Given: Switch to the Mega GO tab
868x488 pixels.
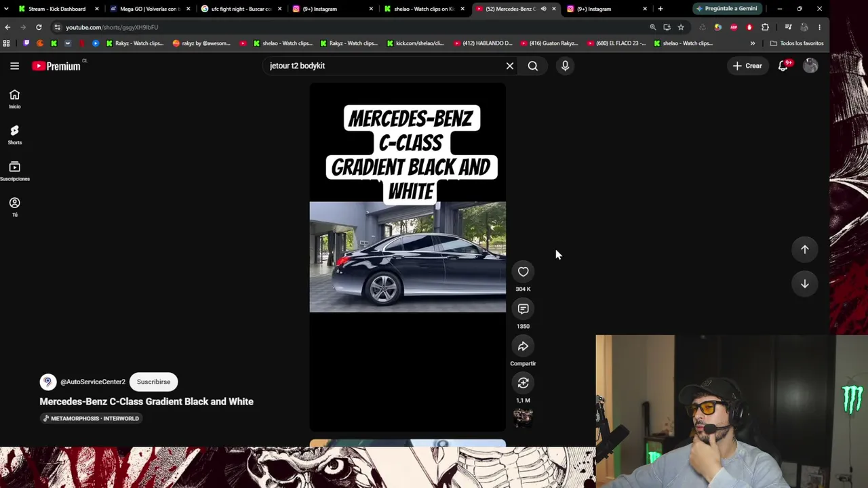Looking at the screenshot, I should (149, 9).
